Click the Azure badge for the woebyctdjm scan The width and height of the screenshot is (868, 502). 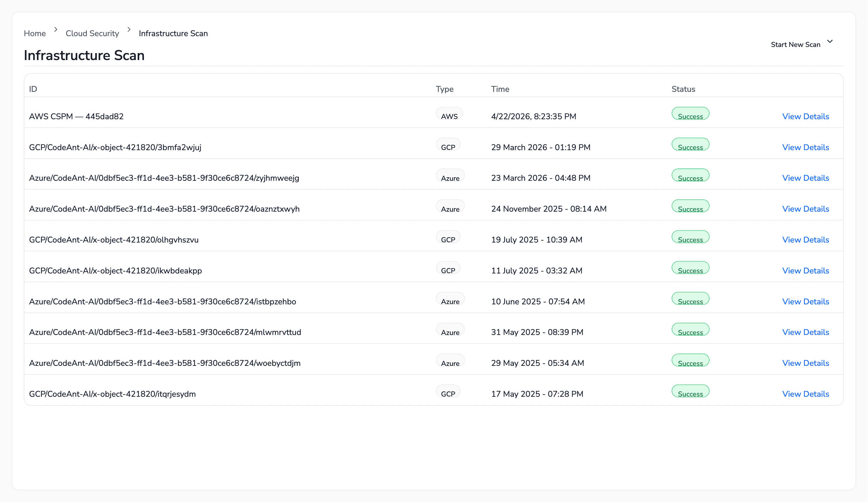[x=450, y=361]
